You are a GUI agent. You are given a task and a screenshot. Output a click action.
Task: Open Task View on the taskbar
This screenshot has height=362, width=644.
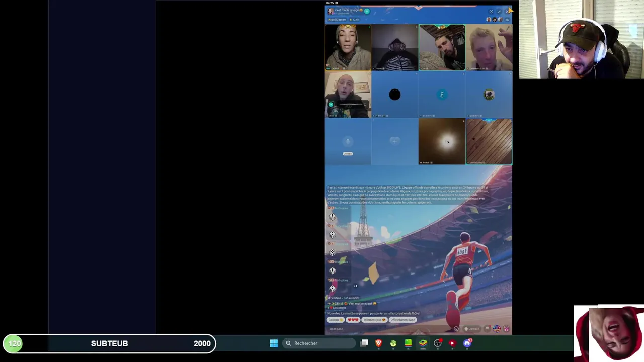click(x=364, y=343)
